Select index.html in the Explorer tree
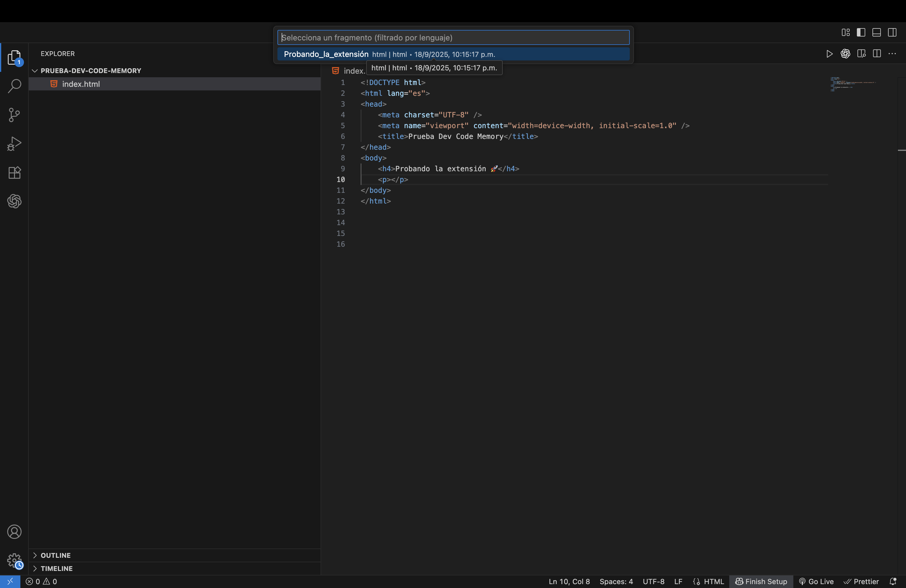906x588 pixels. click(175, 84)
